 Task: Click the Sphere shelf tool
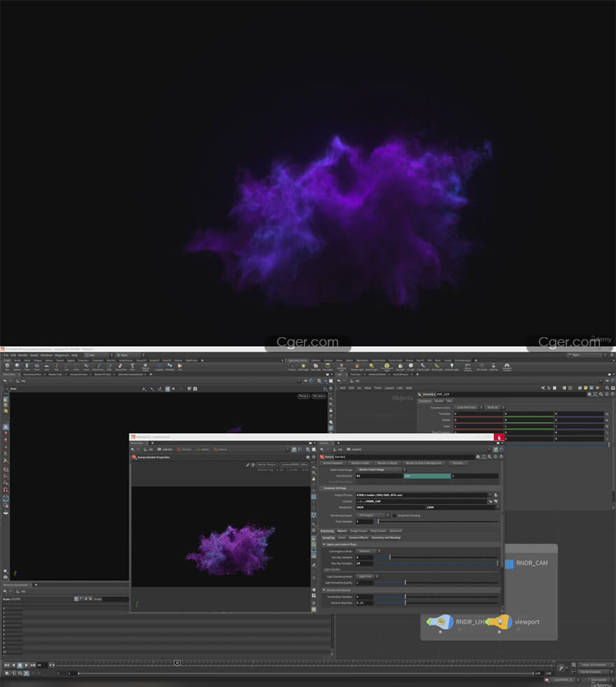(x=17, y=365)
